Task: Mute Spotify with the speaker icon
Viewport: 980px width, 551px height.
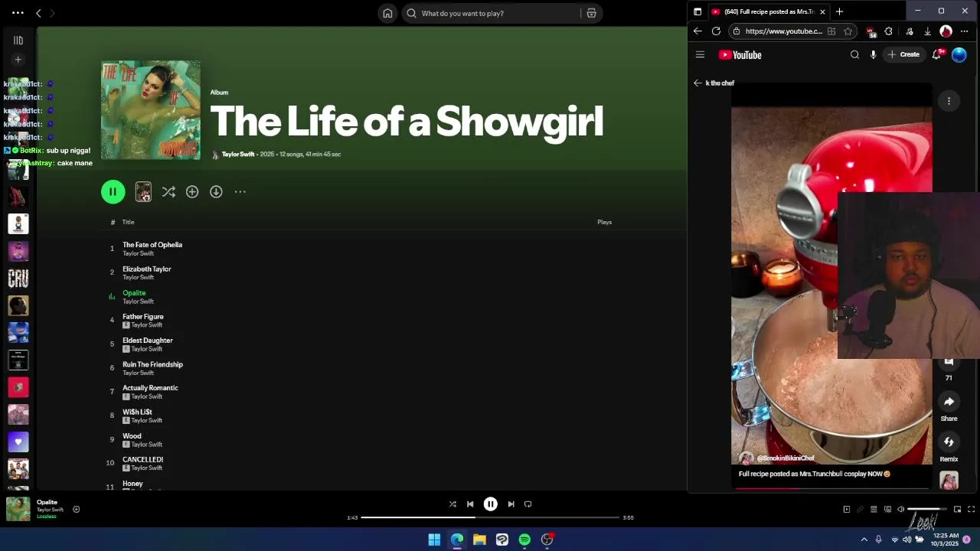Action: (900, 510)
